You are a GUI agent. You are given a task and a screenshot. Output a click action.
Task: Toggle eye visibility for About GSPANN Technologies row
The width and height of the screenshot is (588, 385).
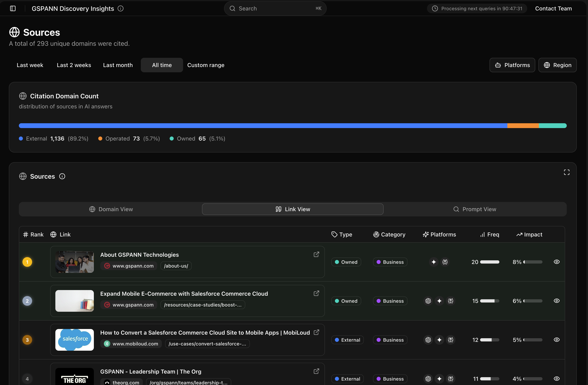coord(557,262)
